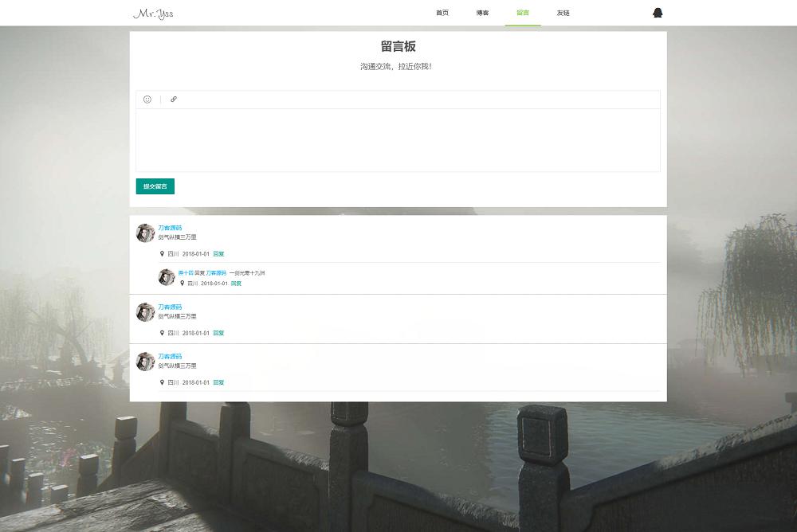Open the 博客 nav item
797x532 pixels.
tap(482, 13)
